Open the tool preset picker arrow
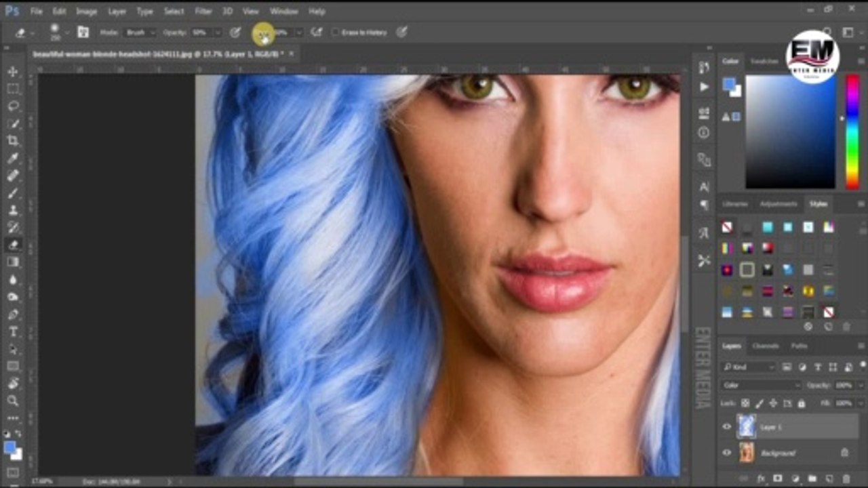Image resolution: width=868 pixels, height=488 pixels. (33, 32)
